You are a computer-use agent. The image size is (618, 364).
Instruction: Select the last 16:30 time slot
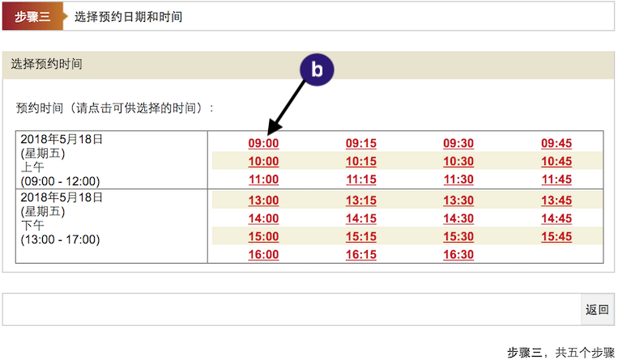point(458,255)
